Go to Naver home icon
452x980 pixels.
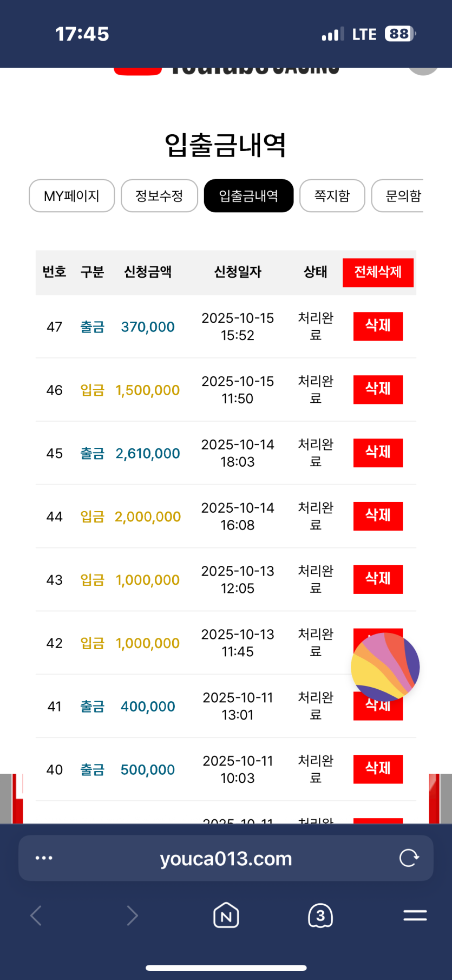226,916
